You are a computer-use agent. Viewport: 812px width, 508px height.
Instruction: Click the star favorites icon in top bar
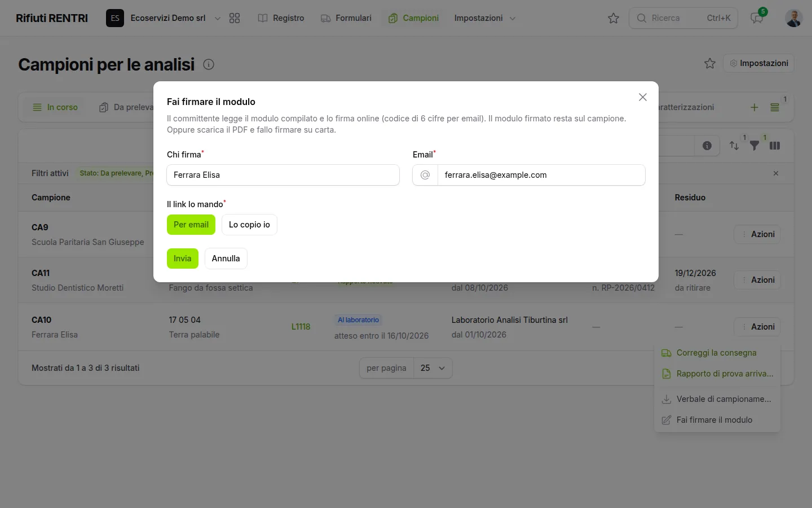pos(614,18)
